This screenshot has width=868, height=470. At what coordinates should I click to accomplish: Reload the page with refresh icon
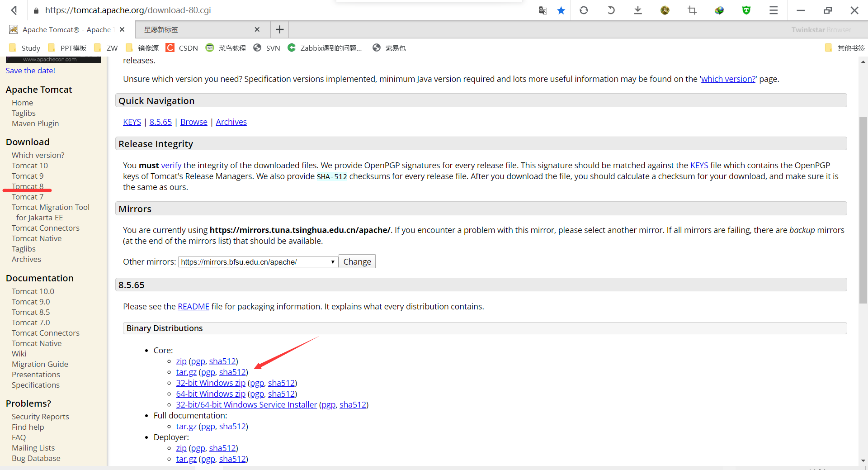(584, 10)
